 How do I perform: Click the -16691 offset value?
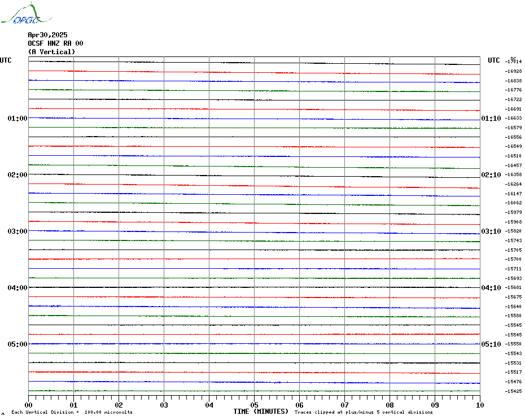point(513,109)
